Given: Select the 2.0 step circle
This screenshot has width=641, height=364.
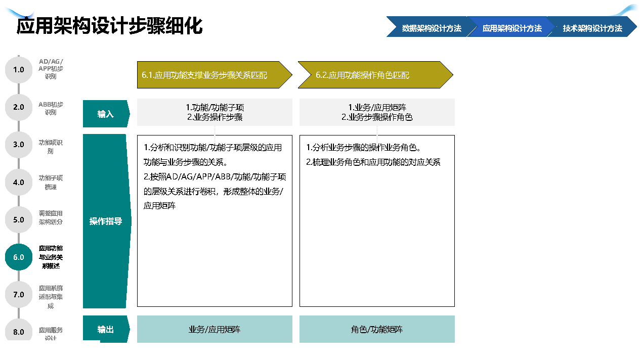Looking at the screenshot, I should tap(19, 107).
